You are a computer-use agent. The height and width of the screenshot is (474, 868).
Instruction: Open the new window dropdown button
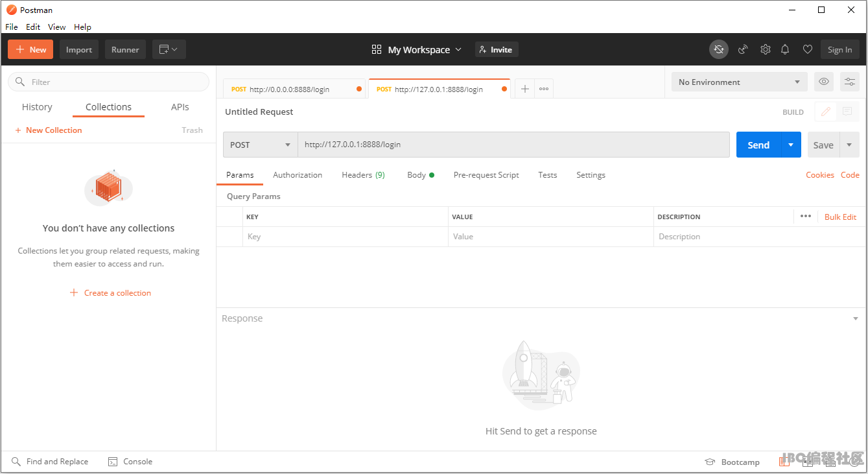169,49
